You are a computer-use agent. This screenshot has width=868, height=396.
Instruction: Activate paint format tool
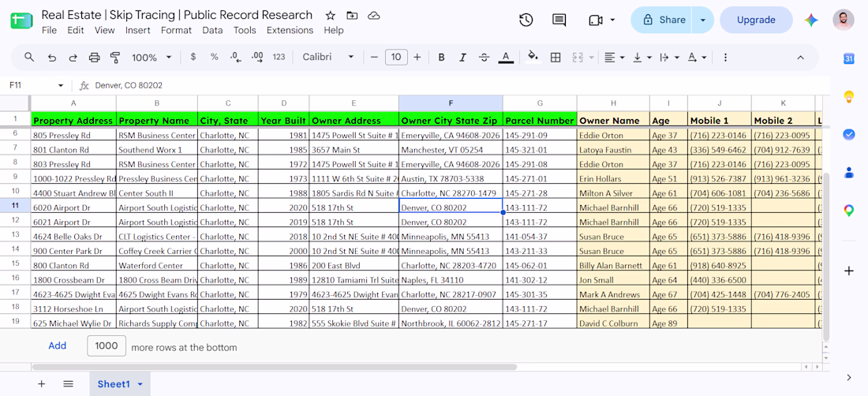coord(115,57)
